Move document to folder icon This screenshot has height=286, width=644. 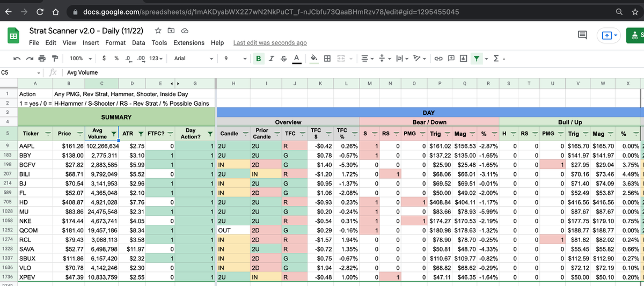[171, 31]
